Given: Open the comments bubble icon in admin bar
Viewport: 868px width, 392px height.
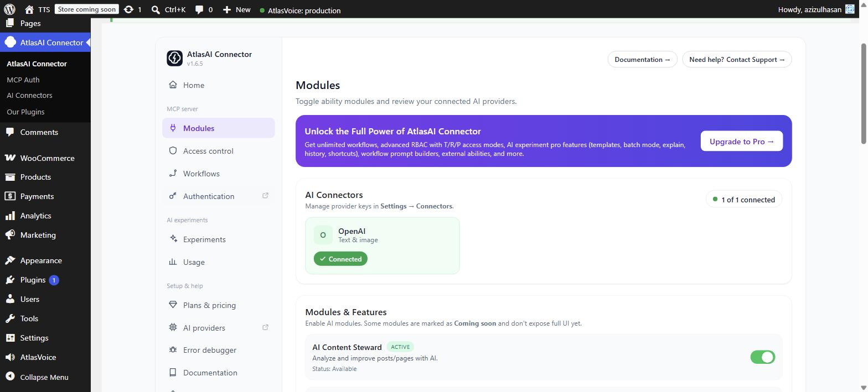Looking at the screenshot, I should coord(199,9).
